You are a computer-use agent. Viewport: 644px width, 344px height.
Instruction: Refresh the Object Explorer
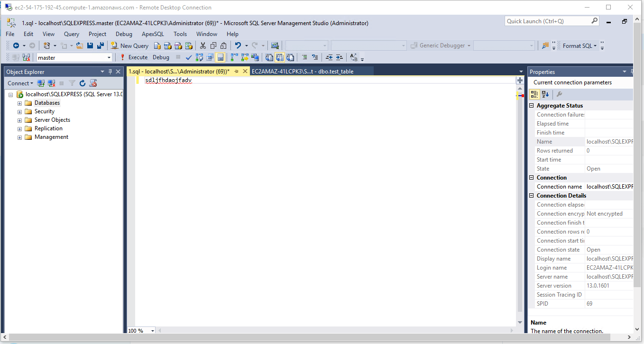tap(82, 83)
